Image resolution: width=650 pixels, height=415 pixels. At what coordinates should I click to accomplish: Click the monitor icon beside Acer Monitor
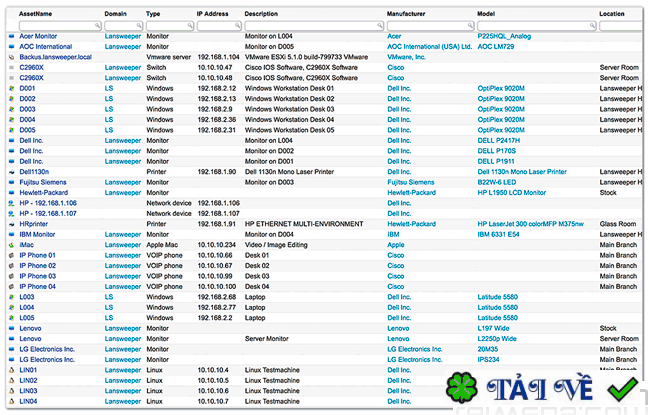12,36
